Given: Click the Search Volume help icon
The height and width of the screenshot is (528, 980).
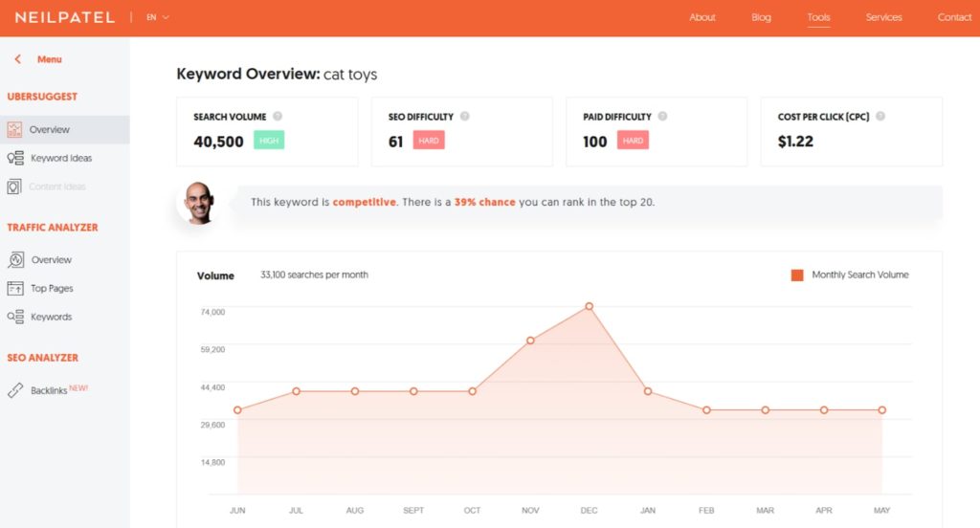Looking at the screenshot, I should click(x=278, y=117).
